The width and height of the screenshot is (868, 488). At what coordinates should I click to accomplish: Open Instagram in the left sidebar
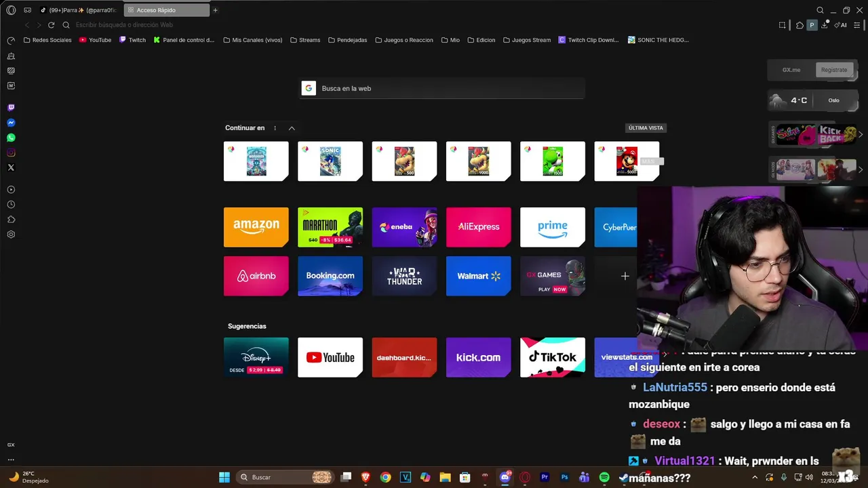coord(11,152)
